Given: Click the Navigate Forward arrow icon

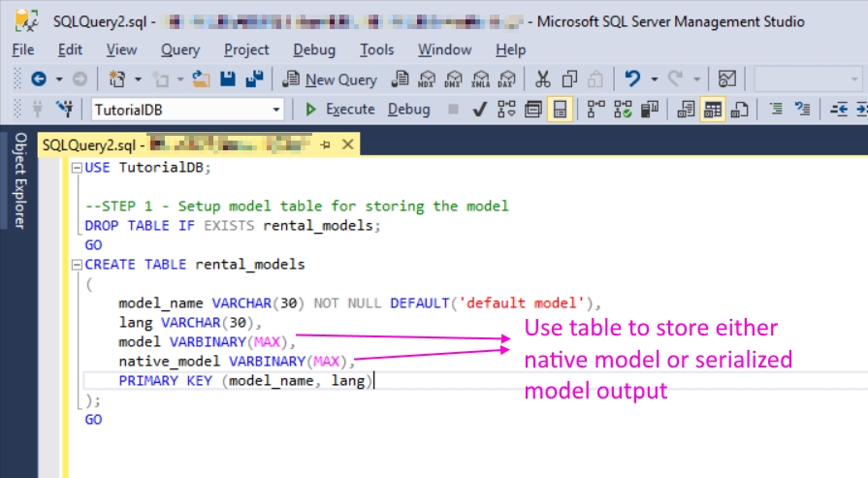Looking at the screenshot, I should pos(80,80).
